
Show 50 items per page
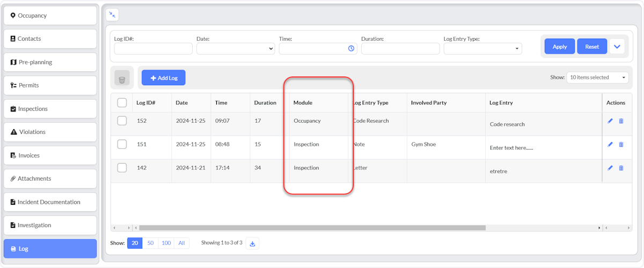150,243
